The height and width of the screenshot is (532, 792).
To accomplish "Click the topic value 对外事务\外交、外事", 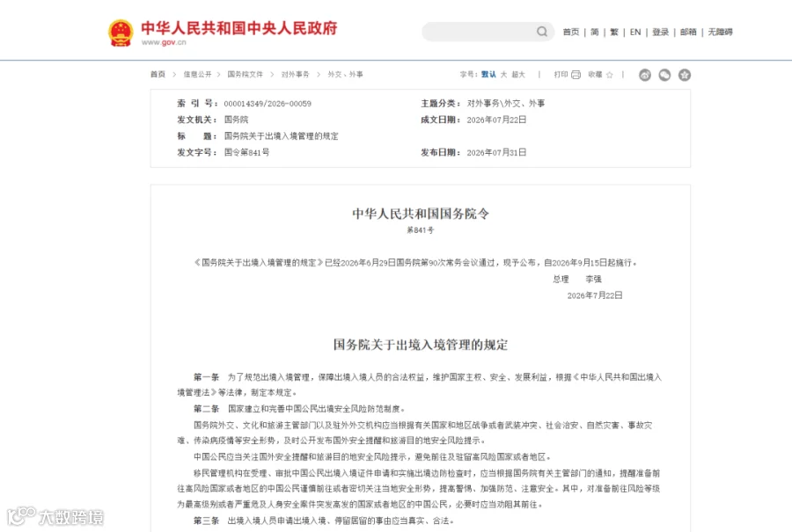I will (506, 104).
